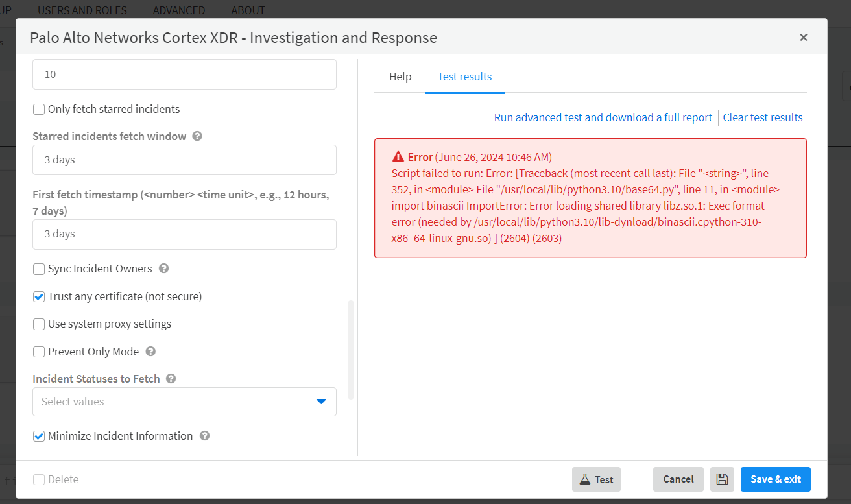
Task: Click the red error warning triangle icon
Action: tap(398, 157)
